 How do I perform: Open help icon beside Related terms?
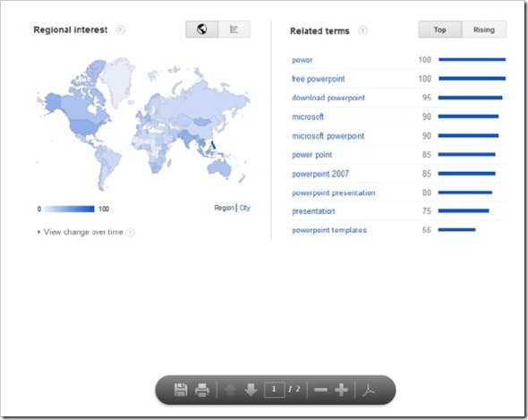click(x=362, y=30)
